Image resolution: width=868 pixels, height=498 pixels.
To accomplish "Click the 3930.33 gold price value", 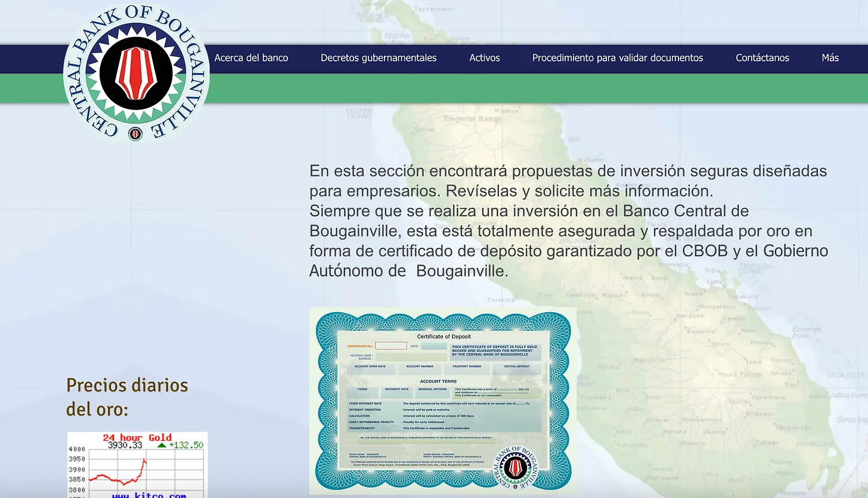I will pos(125,445).
